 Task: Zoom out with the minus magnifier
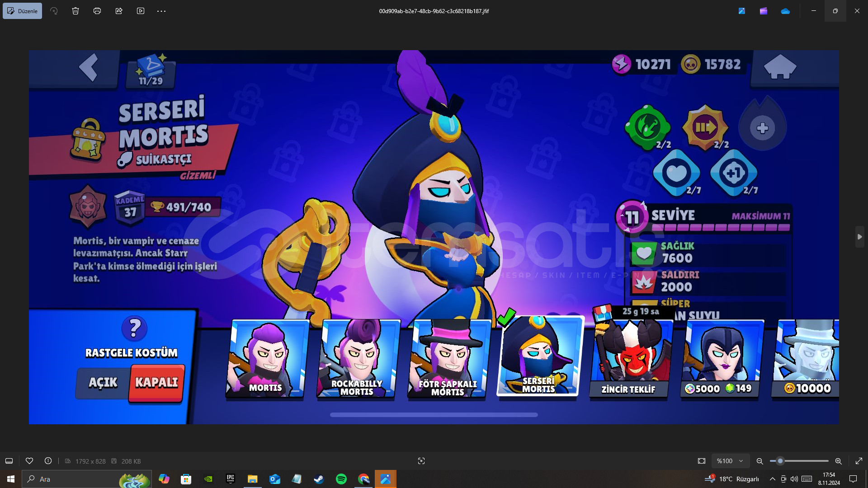760,461
